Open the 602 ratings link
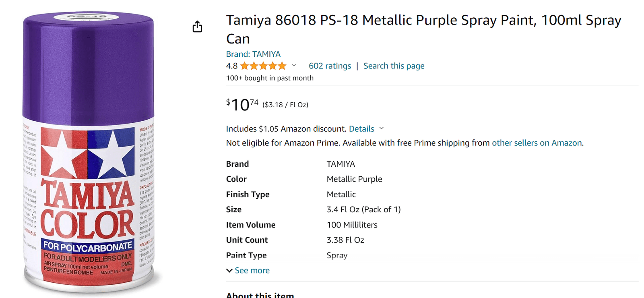Screen dimensions: 644x298 pos(330,66)
